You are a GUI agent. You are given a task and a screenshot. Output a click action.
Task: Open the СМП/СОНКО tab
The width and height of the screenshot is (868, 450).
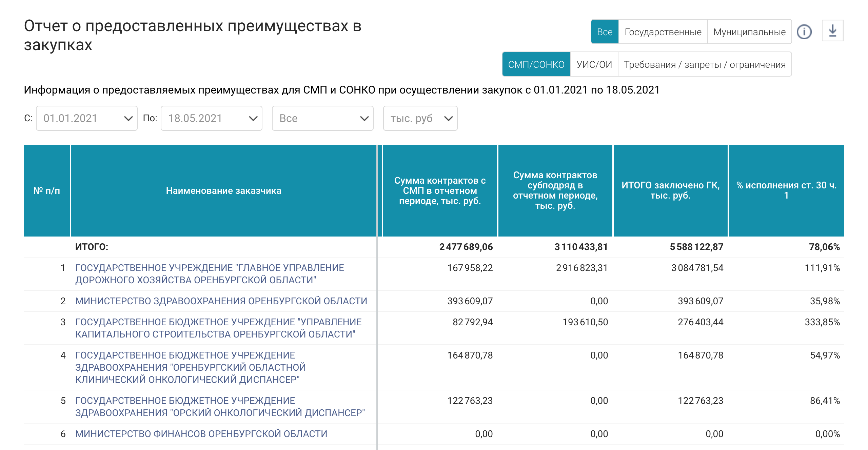click(x=536, y=64)
